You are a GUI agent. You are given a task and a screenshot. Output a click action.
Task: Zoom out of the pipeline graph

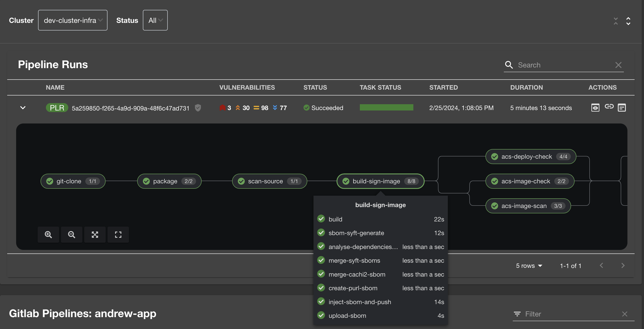click(71, 234)
